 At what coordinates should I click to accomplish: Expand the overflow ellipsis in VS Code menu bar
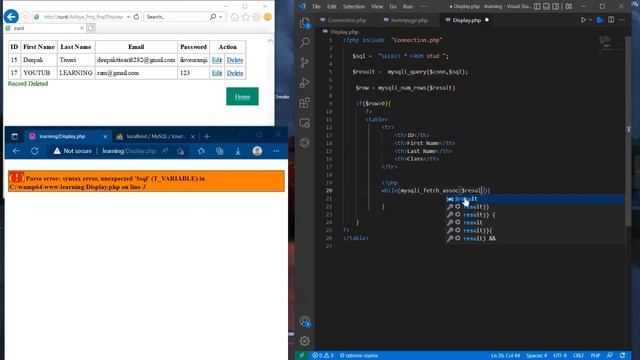(424, 7)
